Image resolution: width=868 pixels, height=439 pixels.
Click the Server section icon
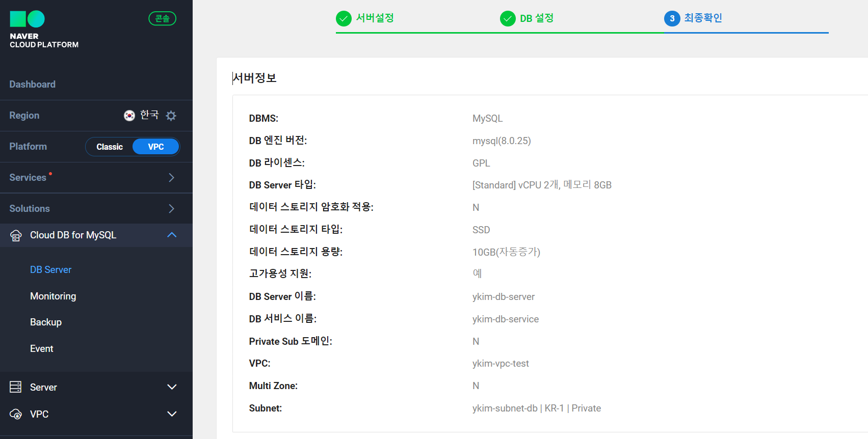tap(16, 387)
